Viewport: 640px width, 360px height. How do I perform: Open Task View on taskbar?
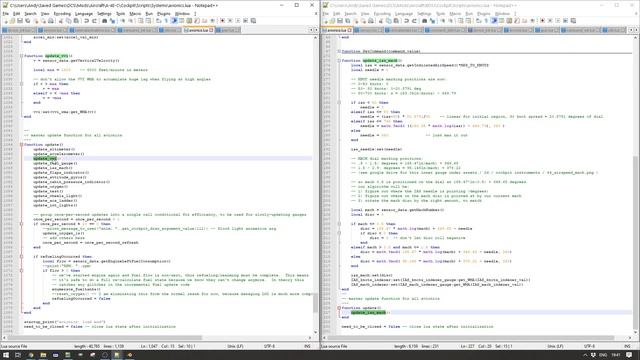(x=18, y=355)
